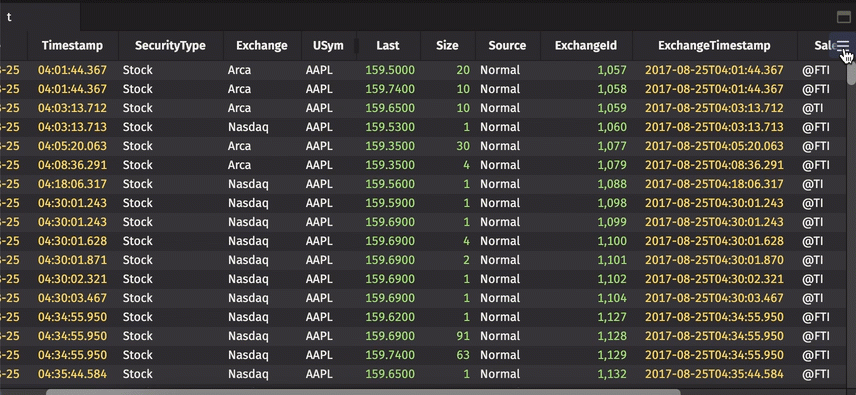
Task: Click the SecurityType column header
Action: pos(170,46)
